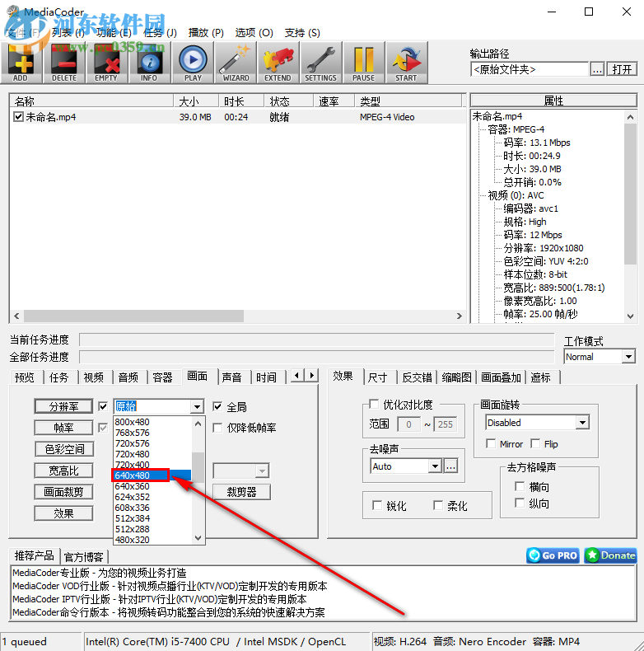Browse output path with ... button
The width and height of the screenshot is (644, 651).
click(x=597, y=69)
